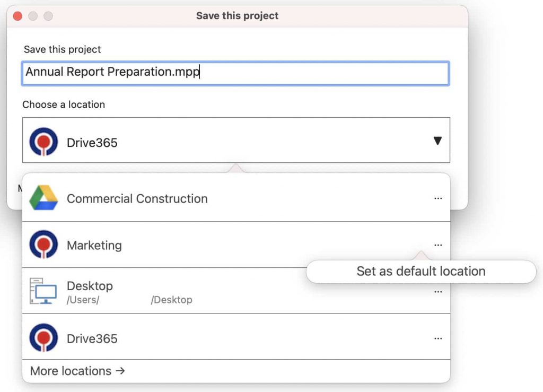Select Set as default location
Viewport: 543px width, 392px height.
pyautogui.click(x=421, y=272)
